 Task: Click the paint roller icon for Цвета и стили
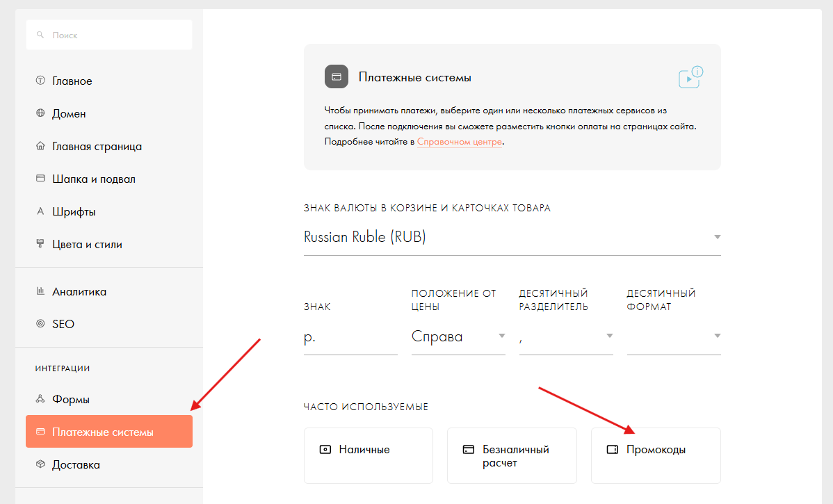coord(40,244)
